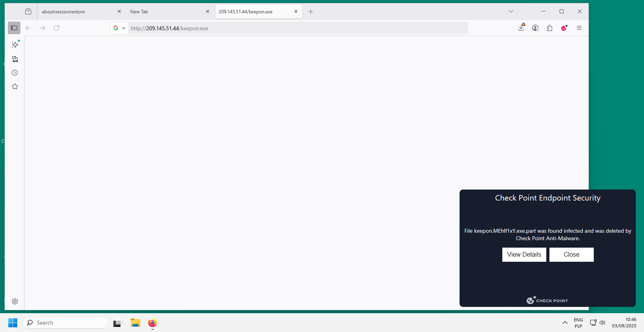Expand the Google search engine dropdown
Viewport: 644px width, 332px height.
pos(119,28)
